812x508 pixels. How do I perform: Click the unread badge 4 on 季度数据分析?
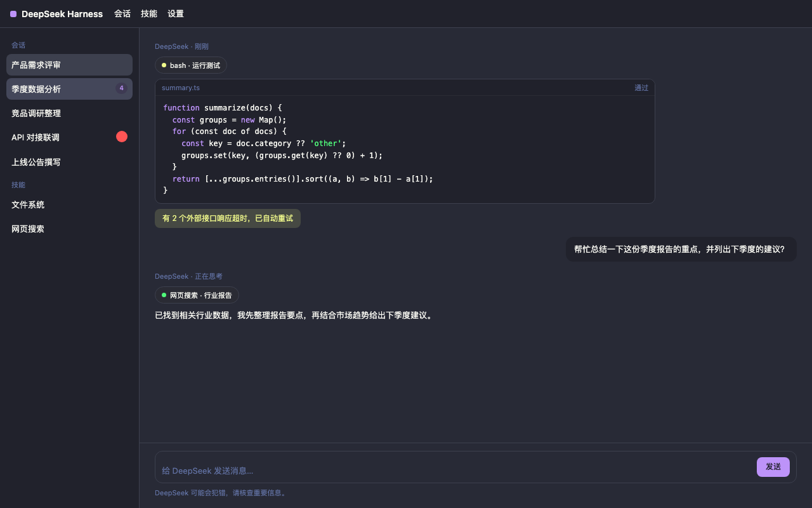(x=121, y=88)
